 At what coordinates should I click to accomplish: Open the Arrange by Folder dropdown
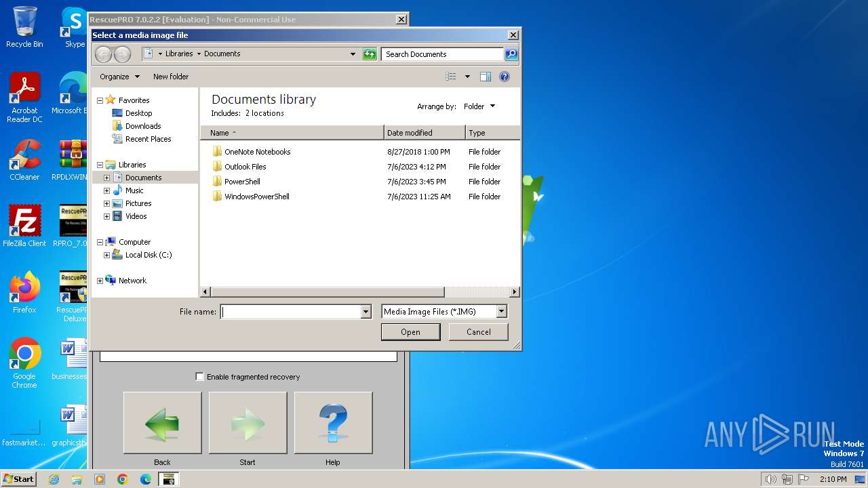click(479, 106)
